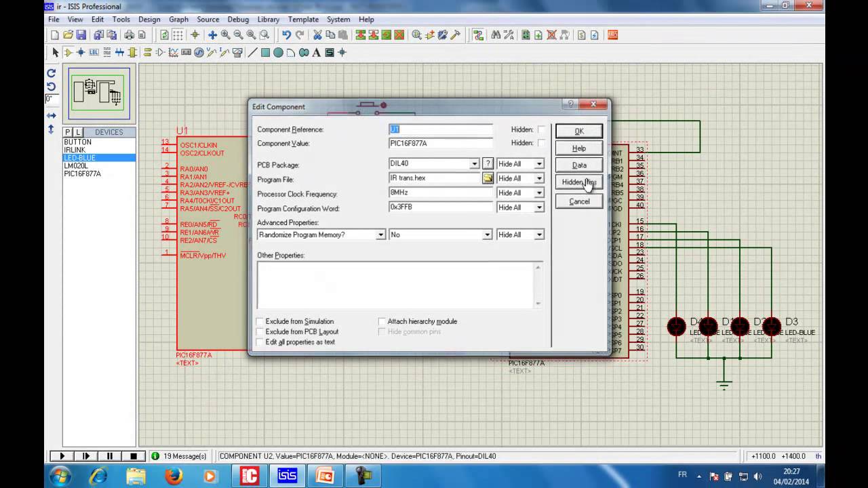The image size is (868, 488).
Task: Open Hide All dropdown for PCB Package
Action: pyautogui.click(x=539, y=164)
